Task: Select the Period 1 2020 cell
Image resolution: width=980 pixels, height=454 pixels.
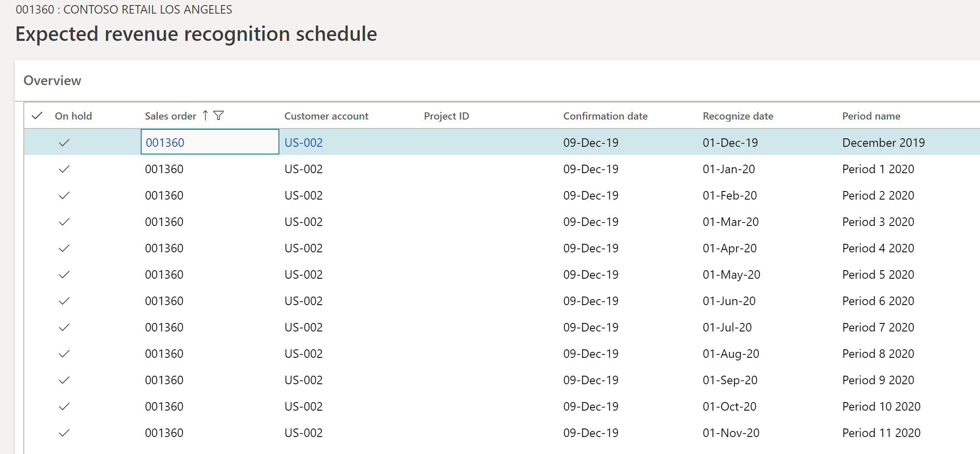Action: click(878, 169)
